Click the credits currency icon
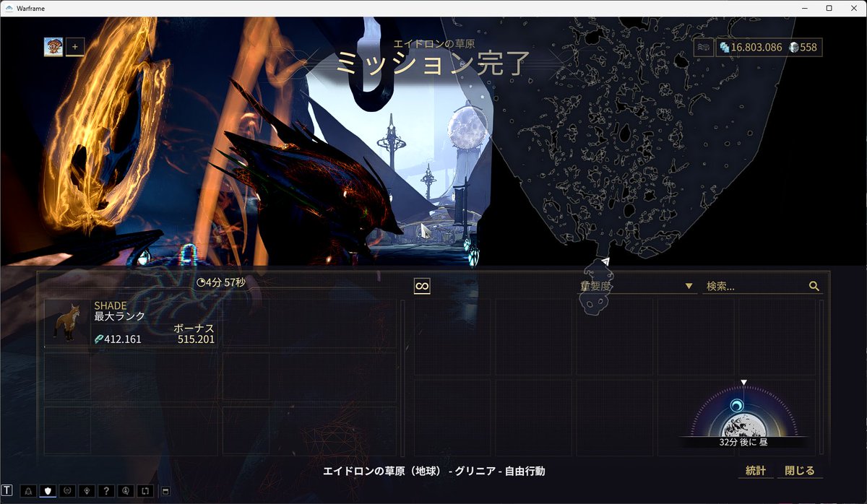 (724, 48)
